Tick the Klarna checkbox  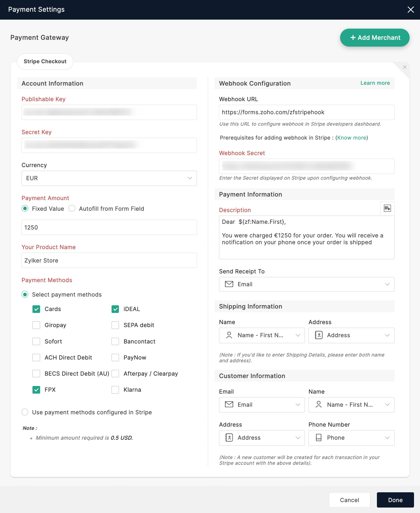[115, 390]
